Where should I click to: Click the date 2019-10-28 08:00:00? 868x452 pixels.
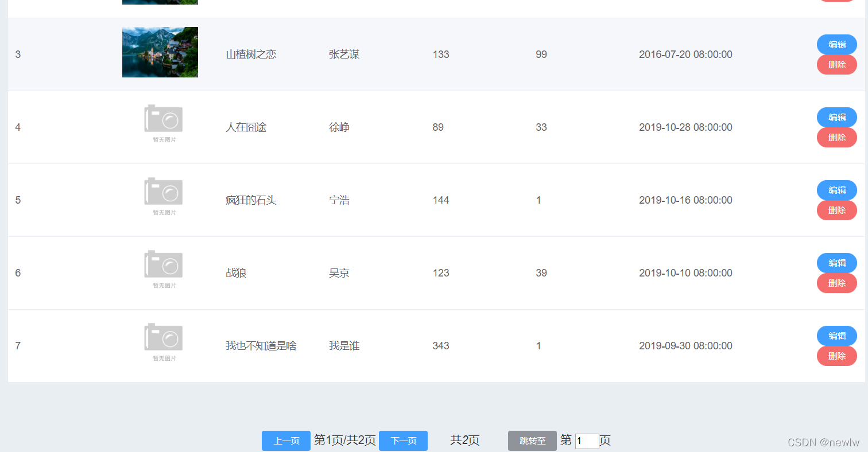point(685,127)
